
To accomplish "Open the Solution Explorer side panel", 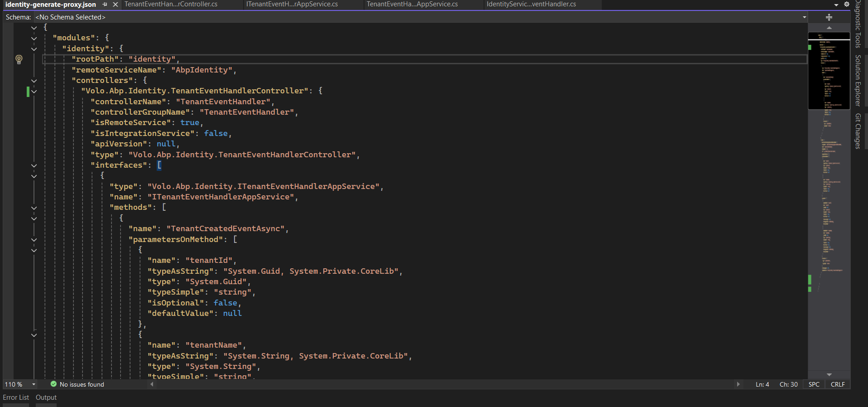I will tap(858, 81).
